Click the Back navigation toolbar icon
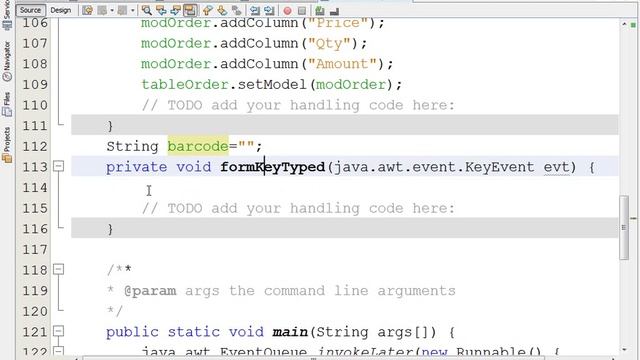Viewport: 640px width, 360px height. click(102, 10)
